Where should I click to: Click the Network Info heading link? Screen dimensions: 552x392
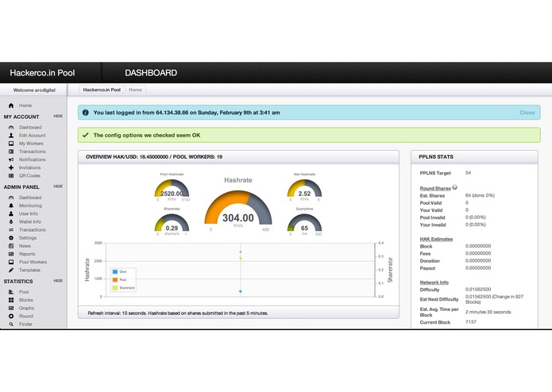(x=434, y=282)
